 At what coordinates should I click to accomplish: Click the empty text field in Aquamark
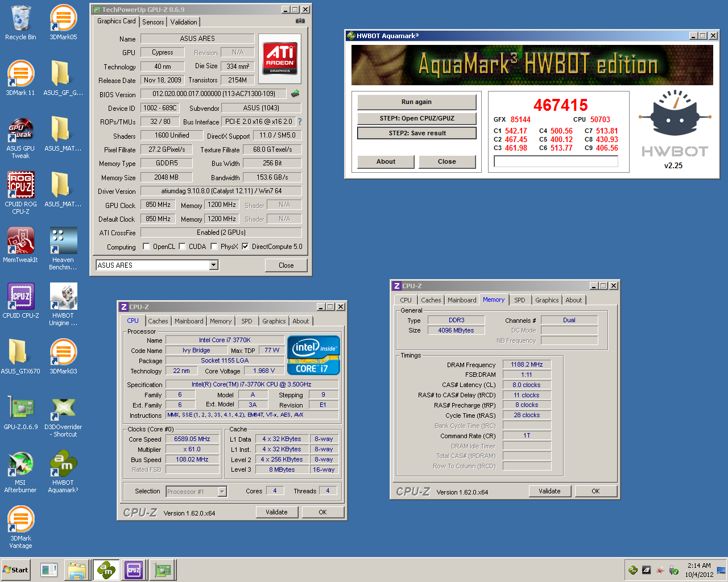[x=556, y=161]
